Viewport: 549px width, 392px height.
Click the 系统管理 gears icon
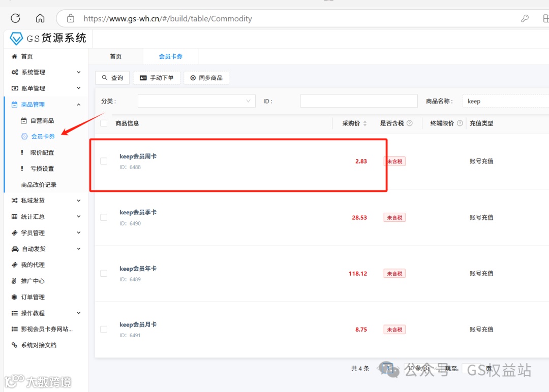coord(15,72)
